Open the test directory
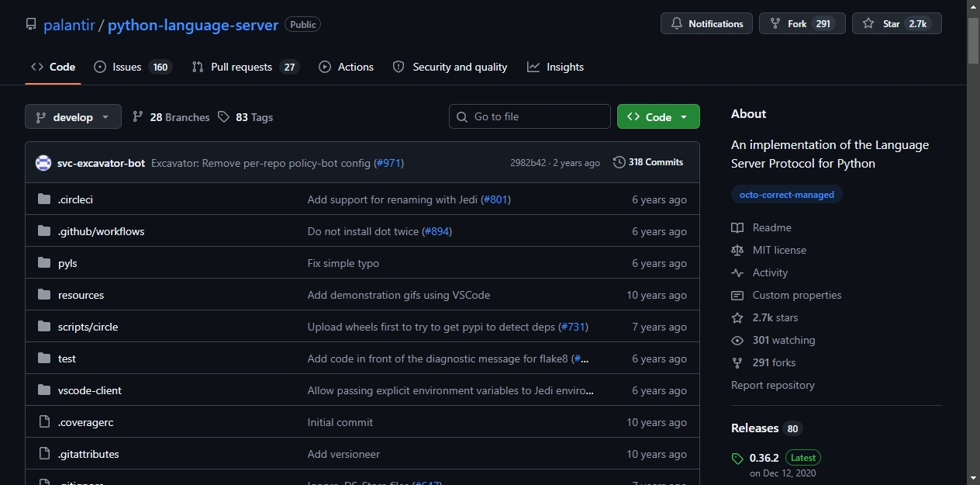 pyautogui.click(x=67, y=359)
